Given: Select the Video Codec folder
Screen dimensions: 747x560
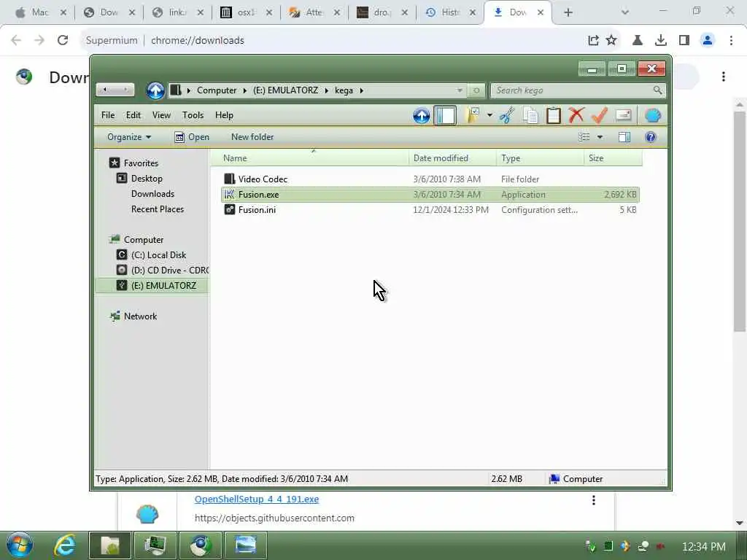Looking at the screenshot, I should [430, 179].
